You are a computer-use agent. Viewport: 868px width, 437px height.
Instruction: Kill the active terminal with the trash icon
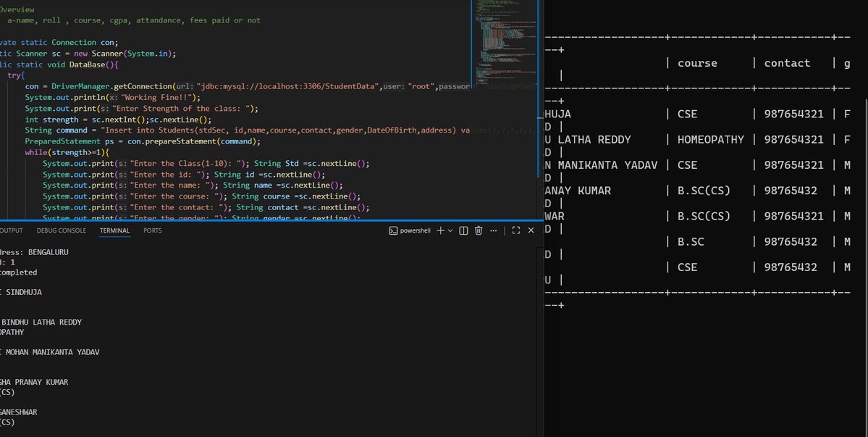(x=478, y=230)
